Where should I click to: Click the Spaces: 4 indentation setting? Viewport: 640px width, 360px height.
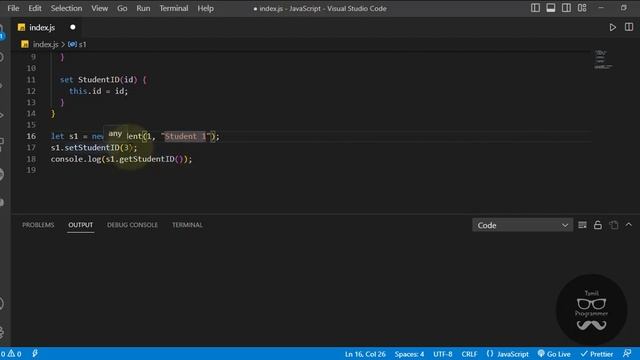409,354
